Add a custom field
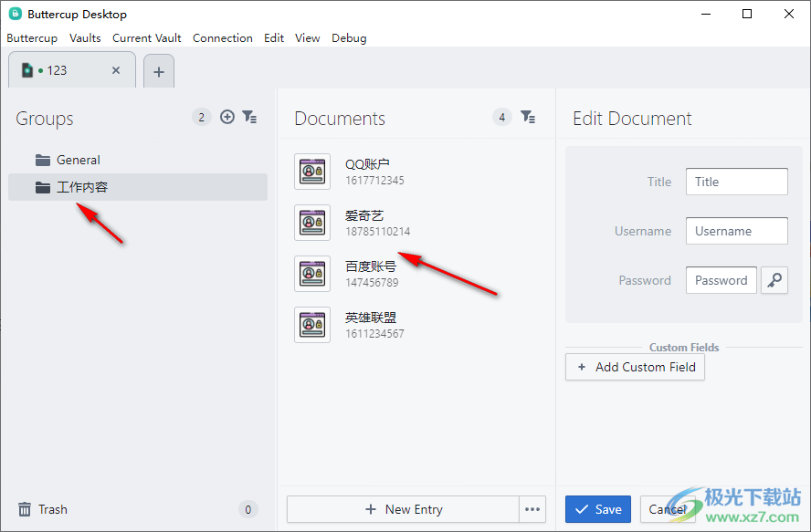 [635, 367]
